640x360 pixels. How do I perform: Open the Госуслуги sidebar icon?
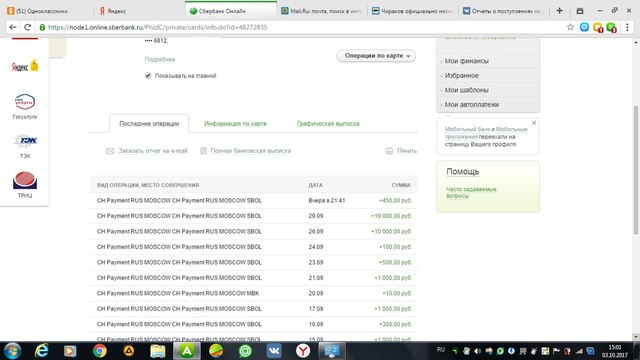[24, 102]
